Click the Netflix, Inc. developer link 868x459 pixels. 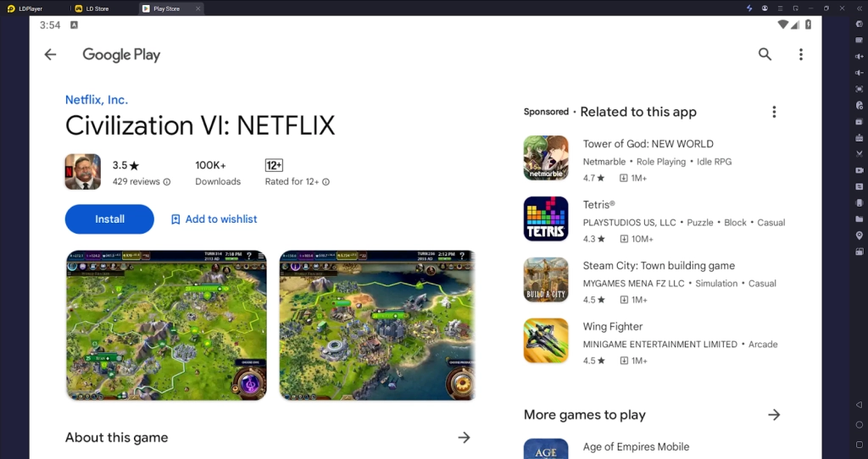[97, 100]
